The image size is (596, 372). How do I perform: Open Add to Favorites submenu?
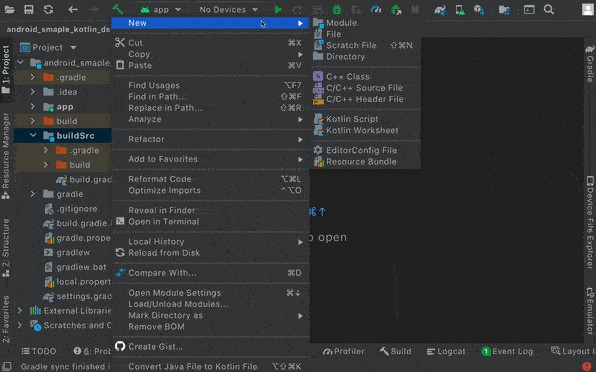[x=210, y=159]
